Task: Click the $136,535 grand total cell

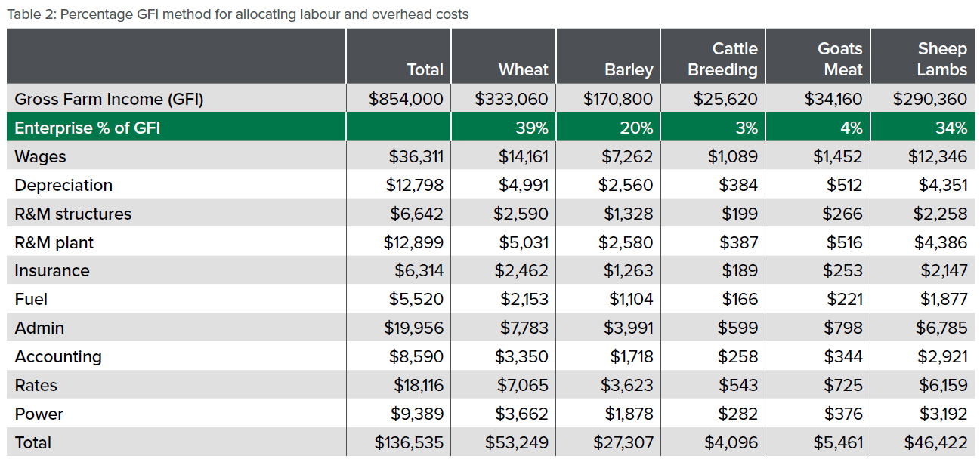Action: click(x=409, y=442)
